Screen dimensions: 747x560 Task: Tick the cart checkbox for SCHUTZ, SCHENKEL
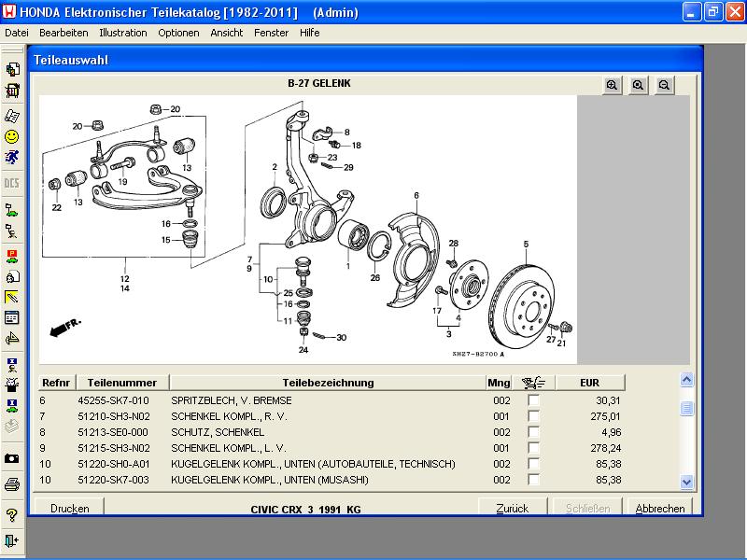pos(534,432)
